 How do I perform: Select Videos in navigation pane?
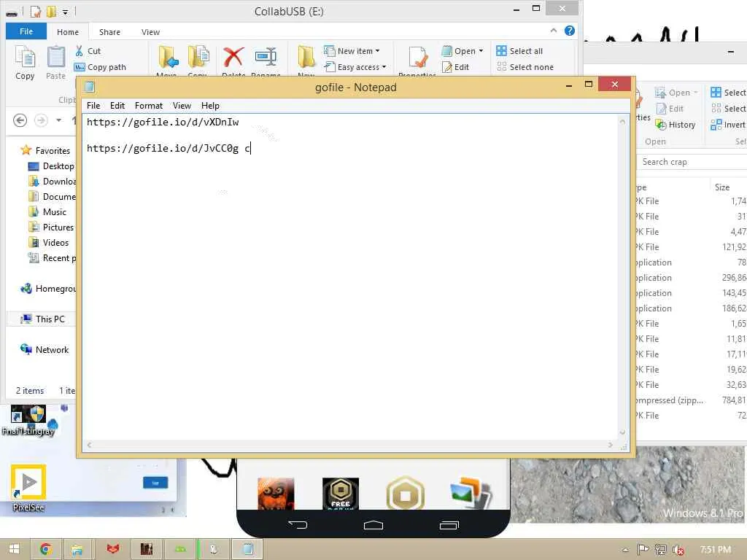tap(49, 242)
